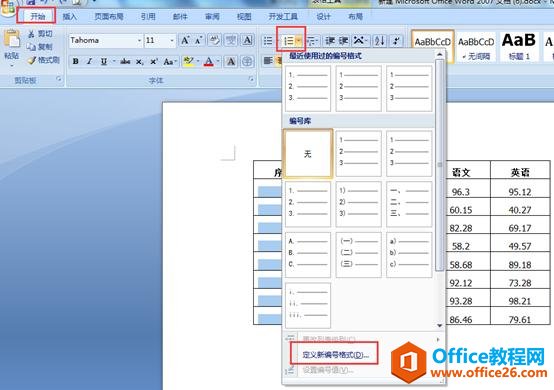This screenshot has width=554, height=390.
Task: Apply the 无间隔 (No Spacing) style
Action: click(x=476, y=47)
